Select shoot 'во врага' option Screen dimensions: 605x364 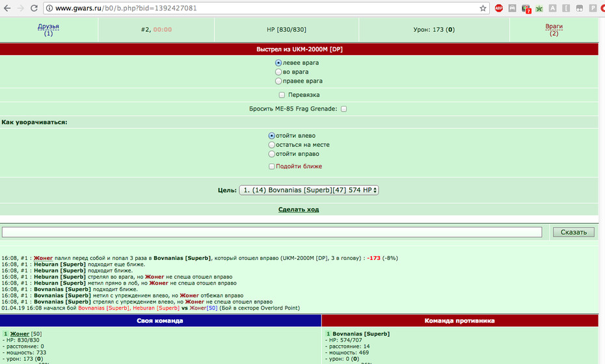coord(278,71)
